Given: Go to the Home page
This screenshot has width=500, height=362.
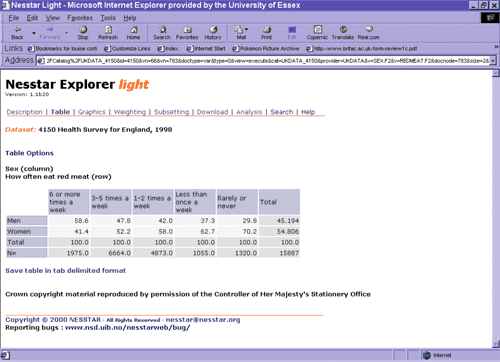Looking at the screenshot, I should [x=133, y=33].
